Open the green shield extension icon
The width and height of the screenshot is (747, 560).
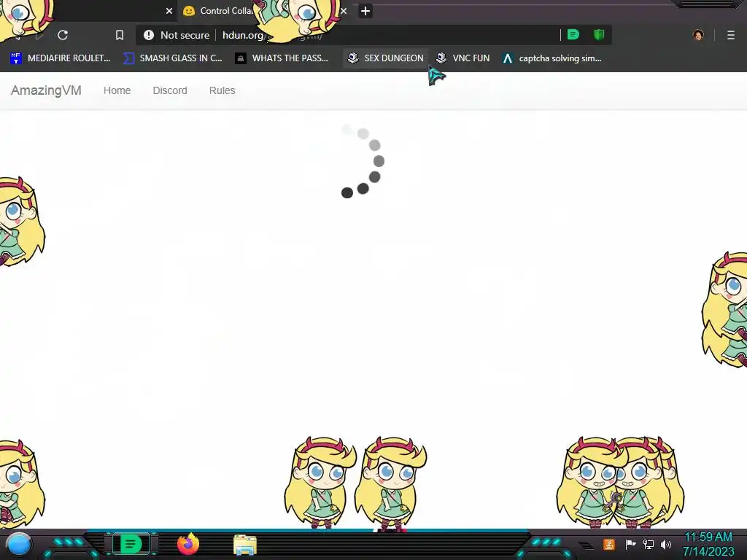[x=599, y=35]
